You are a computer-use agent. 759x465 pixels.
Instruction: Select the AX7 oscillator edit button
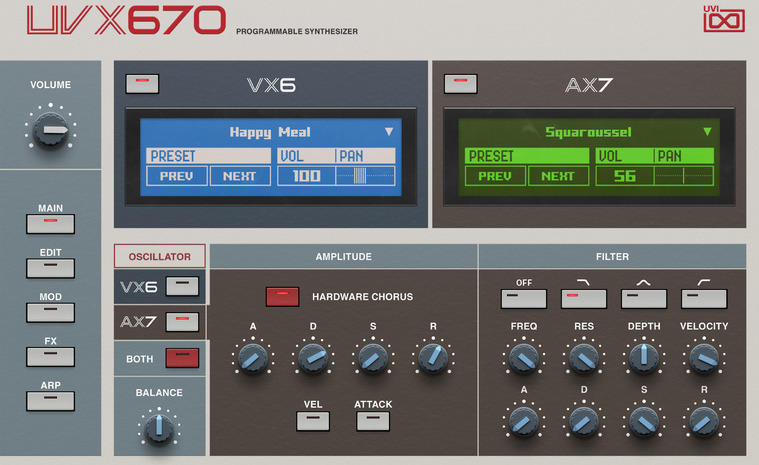[x=182, y=322]
